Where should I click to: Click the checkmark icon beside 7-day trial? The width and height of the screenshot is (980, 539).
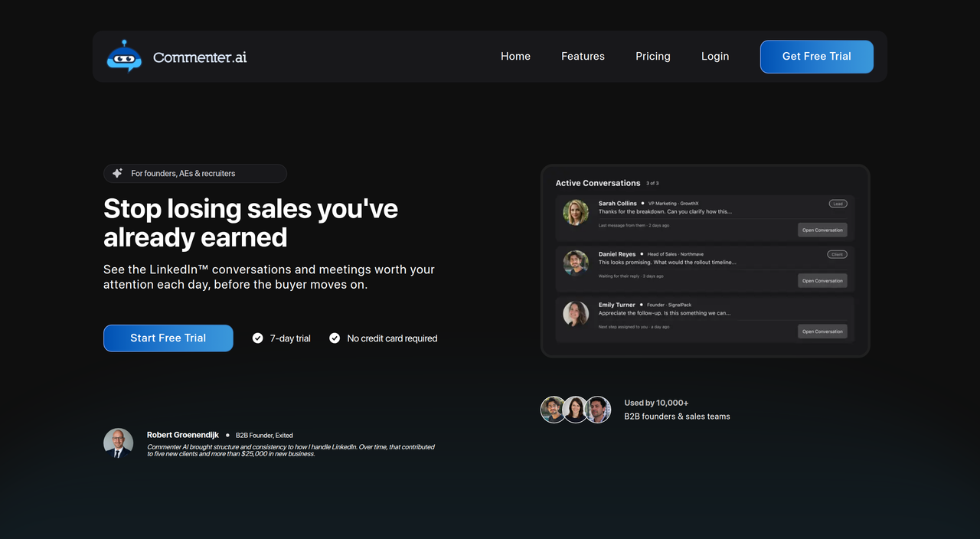pos(258,338)
